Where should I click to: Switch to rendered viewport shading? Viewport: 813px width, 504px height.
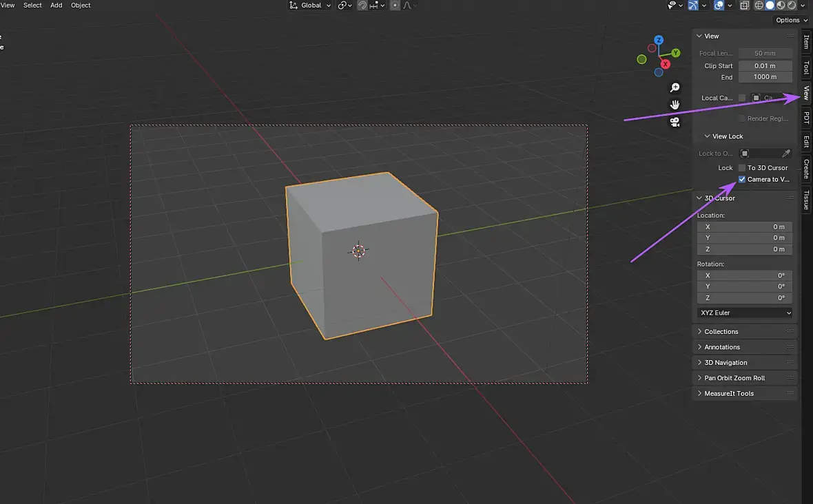[792, 6]
